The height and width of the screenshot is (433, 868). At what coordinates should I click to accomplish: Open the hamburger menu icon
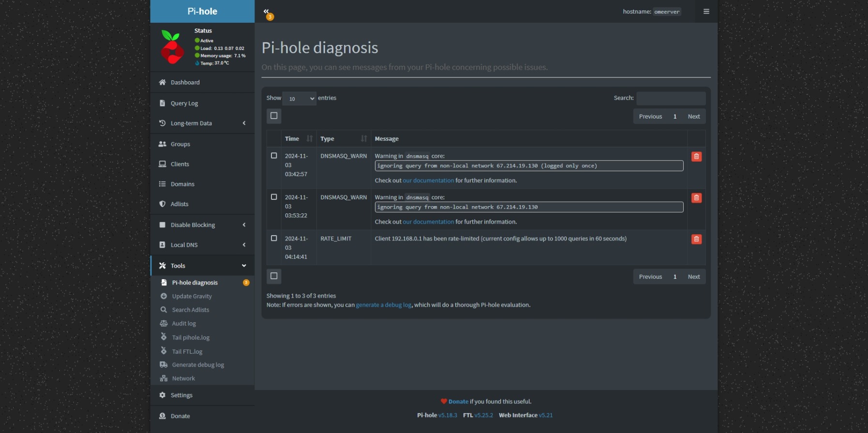click(x=706, y=11)
